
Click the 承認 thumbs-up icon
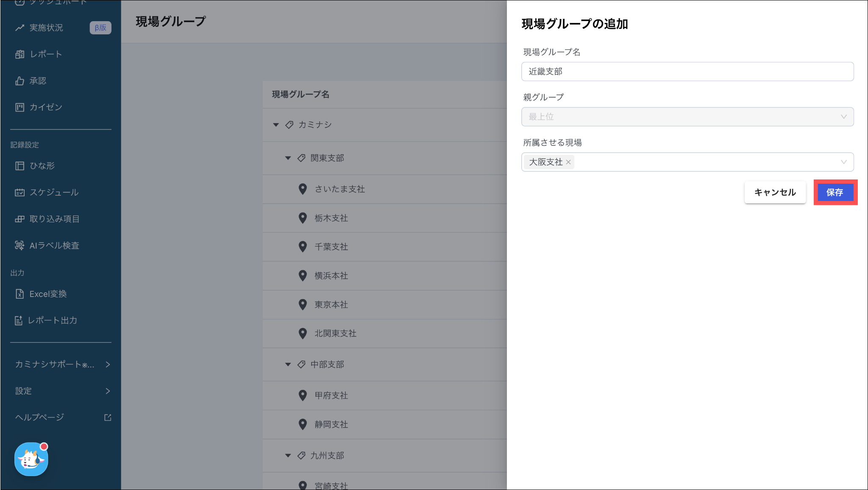19,81
